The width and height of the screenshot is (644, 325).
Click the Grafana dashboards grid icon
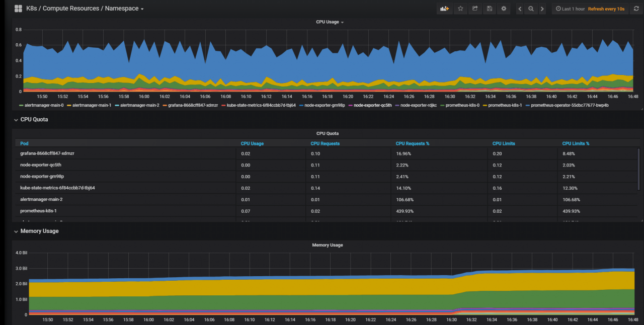tap(18, 9)
